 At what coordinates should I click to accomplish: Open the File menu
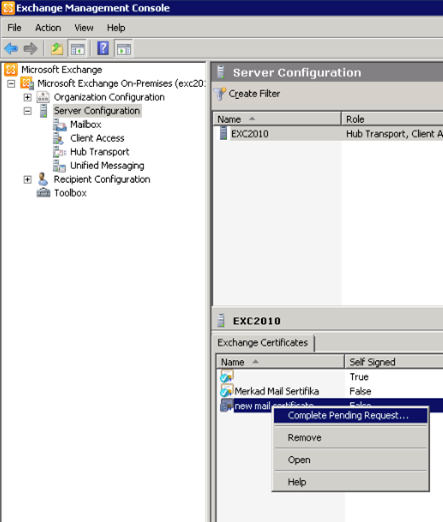(14, 28)
